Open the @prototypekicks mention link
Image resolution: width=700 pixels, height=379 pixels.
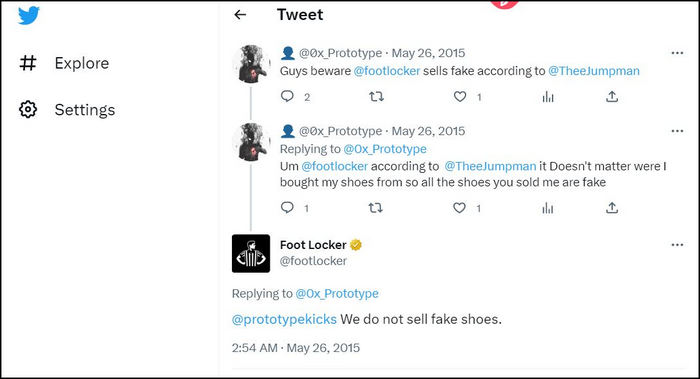[284, 319]
